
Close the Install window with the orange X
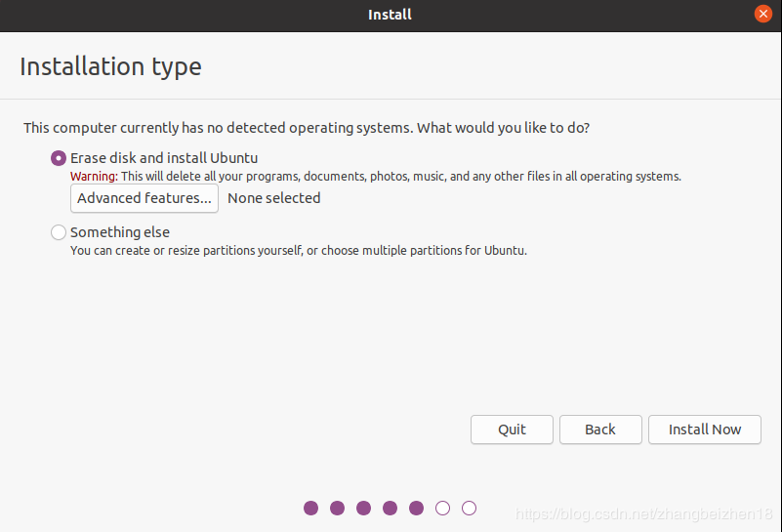click(763, 14)
